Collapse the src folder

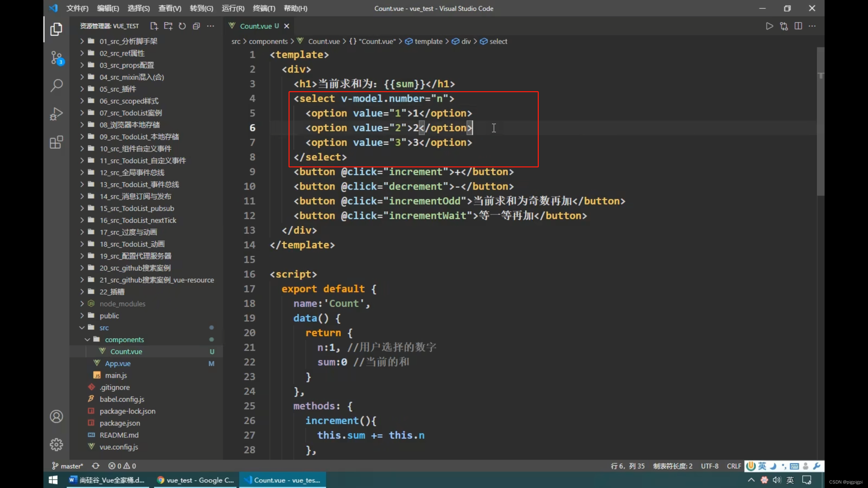point(146,328)
